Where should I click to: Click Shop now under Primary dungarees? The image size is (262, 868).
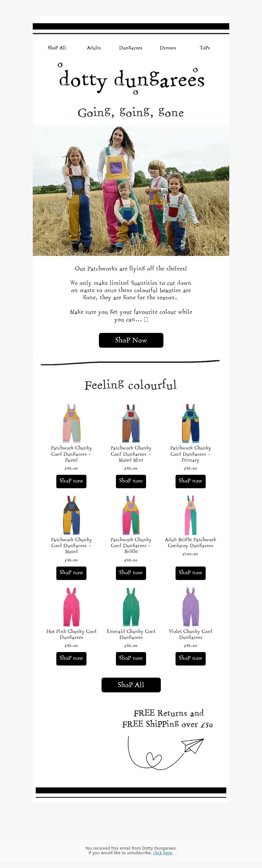coord(191,481)
